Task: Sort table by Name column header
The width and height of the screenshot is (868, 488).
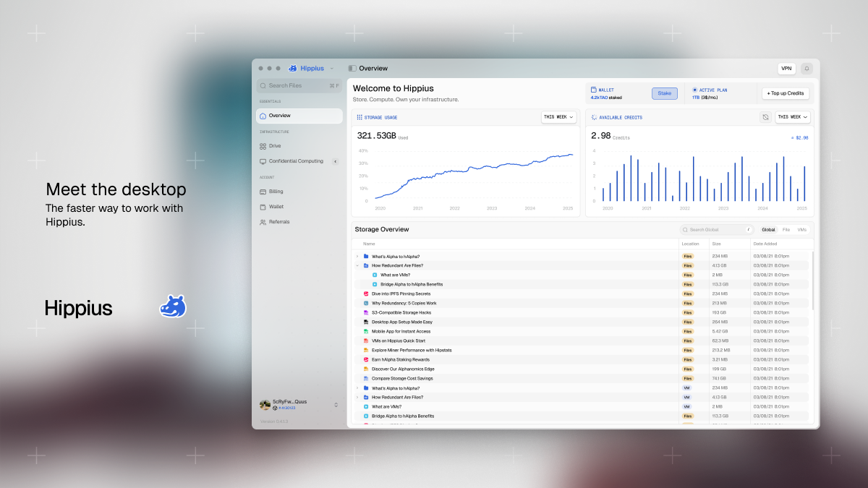Action: pos(369,244)
